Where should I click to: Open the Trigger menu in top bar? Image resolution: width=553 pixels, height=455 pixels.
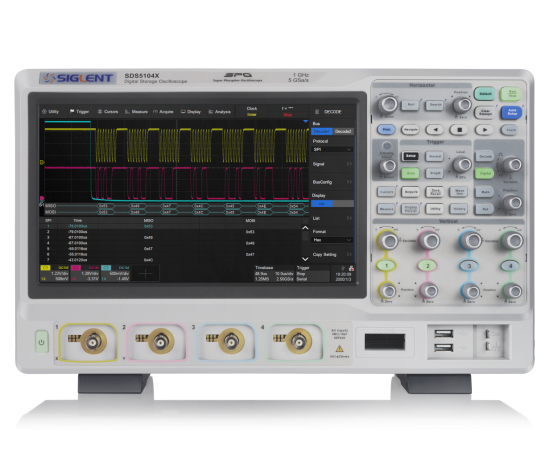click(x=79, y=111)
